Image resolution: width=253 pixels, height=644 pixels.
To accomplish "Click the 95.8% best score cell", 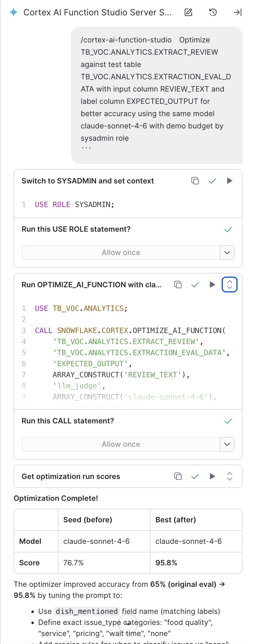I will click(x=196, y=563).
